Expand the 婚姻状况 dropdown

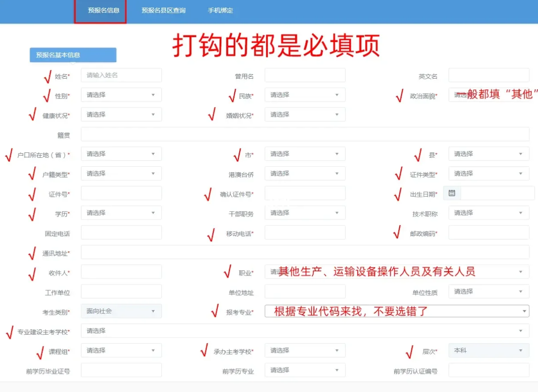305,115
